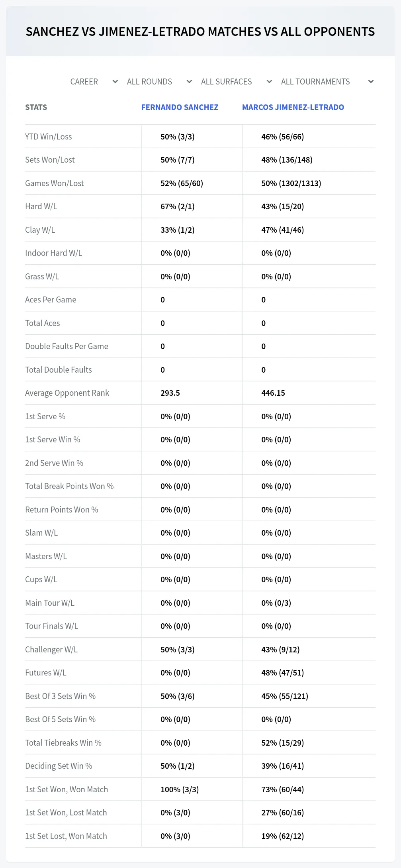Expand the ALL ROUNDS dropdown
Viewport: 401px width, 868px height.
point(159,82)
